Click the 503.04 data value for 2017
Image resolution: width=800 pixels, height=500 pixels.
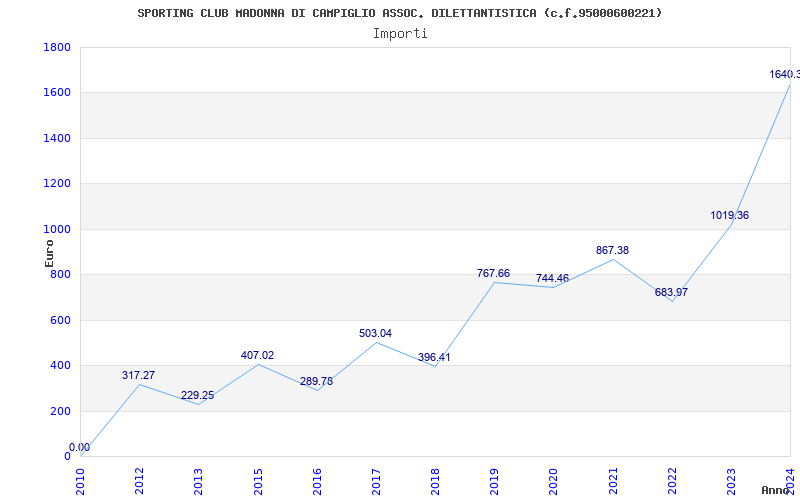click(x=375, y=333)
